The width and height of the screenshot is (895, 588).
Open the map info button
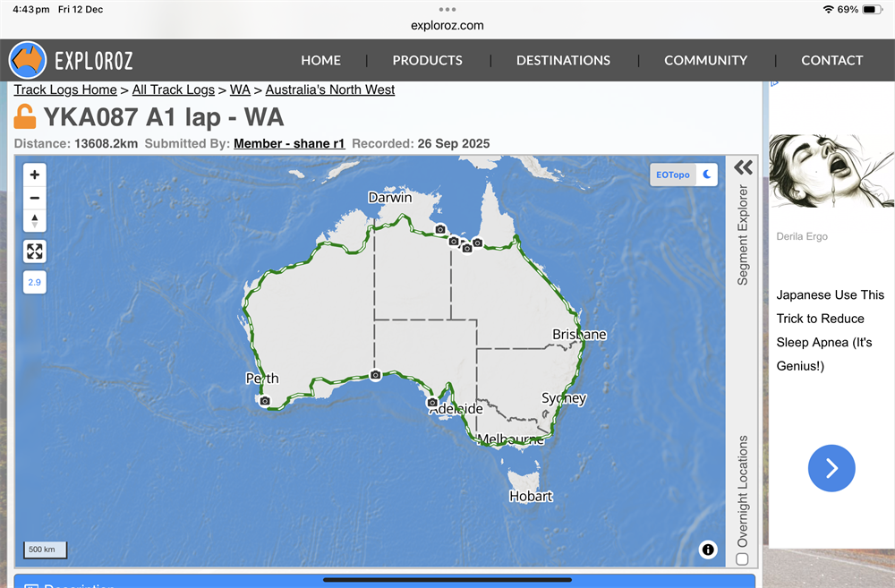[708, 550]
